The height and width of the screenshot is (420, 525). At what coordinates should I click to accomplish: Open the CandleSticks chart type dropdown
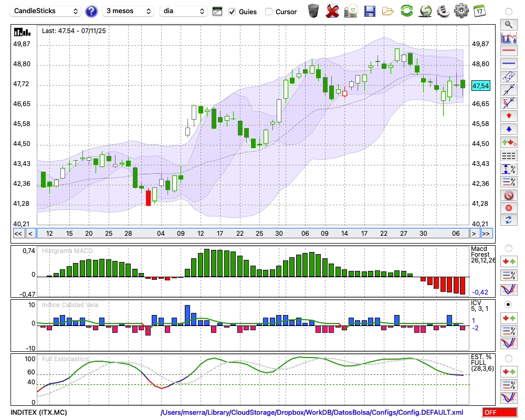(46, 11)
